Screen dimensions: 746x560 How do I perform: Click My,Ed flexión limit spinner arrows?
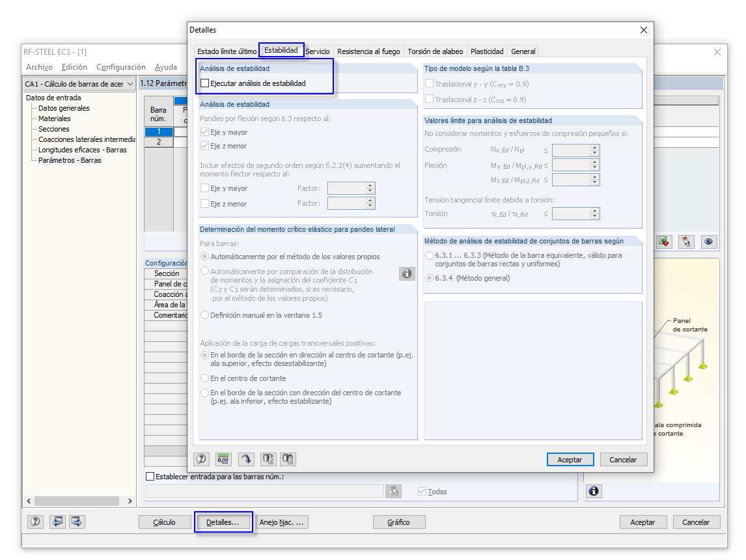pyautogui.click(x=595, y=165)
